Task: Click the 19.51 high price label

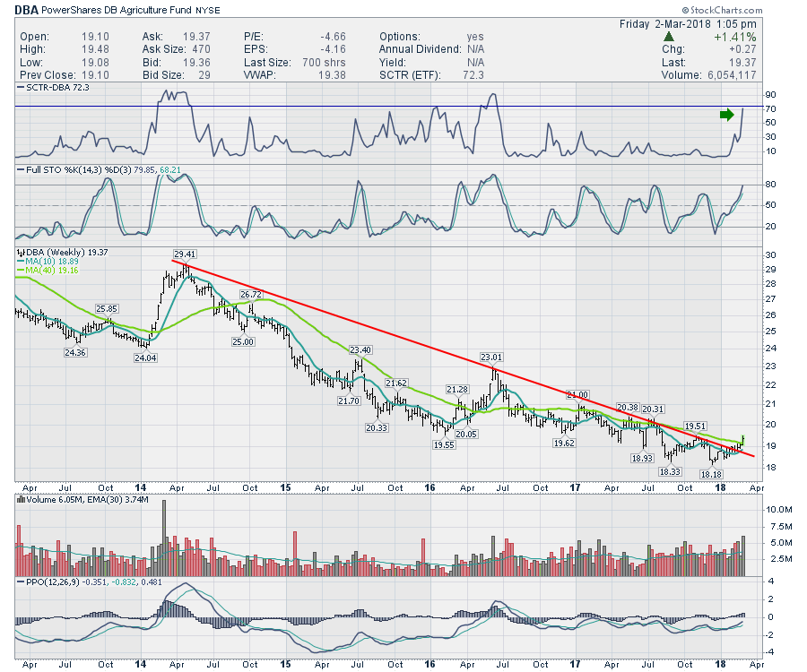Action: 695,426
